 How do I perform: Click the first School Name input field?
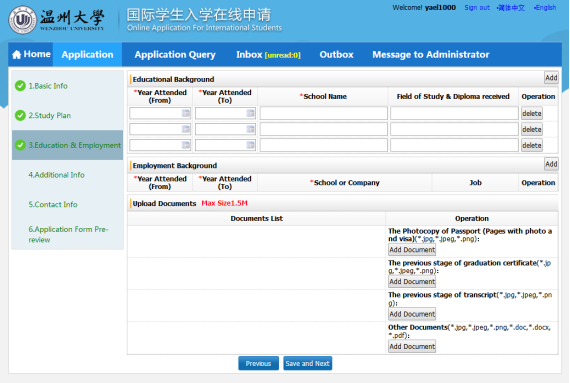(324, 113)
